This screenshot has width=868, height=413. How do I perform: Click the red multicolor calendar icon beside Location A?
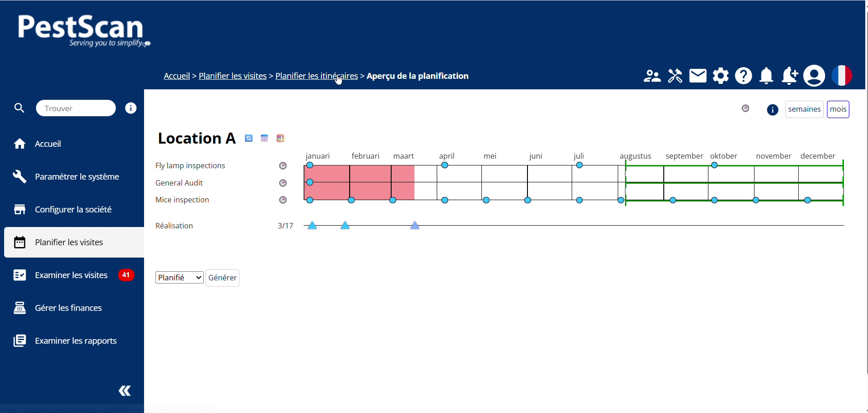tap(280, 138)
